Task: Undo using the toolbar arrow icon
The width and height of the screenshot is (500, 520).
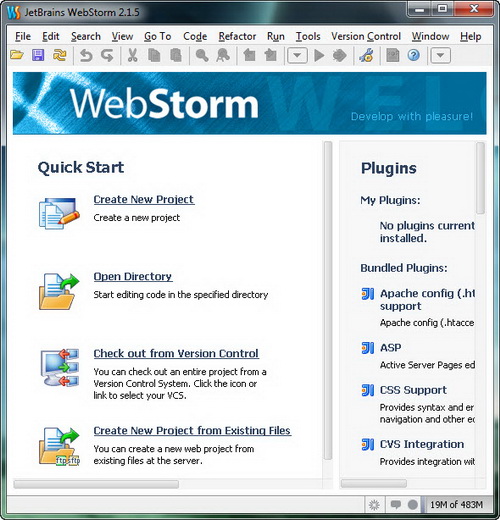Action: tap(86, 55)
